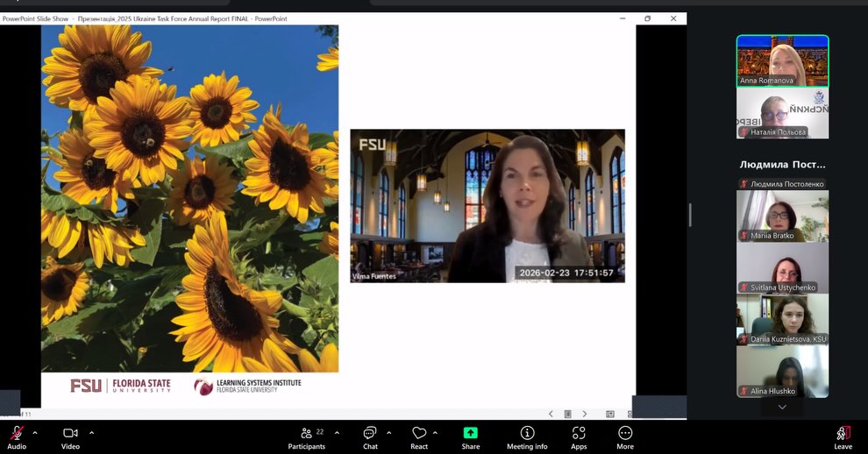Expand the arrow next to Participants

[x=337, y=432]
